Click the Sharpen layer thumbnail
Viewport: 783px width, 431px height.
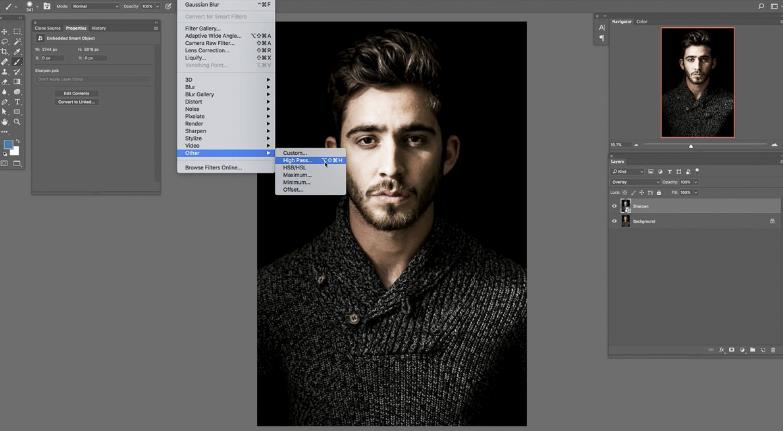click(x=626, y=206)
